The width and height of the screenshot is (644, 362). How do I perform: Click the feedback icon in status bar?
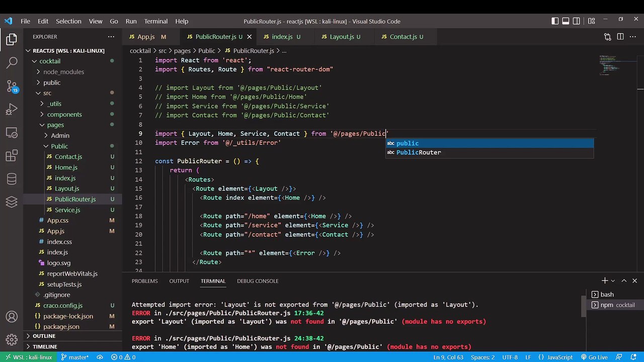(x=620, y=357)
